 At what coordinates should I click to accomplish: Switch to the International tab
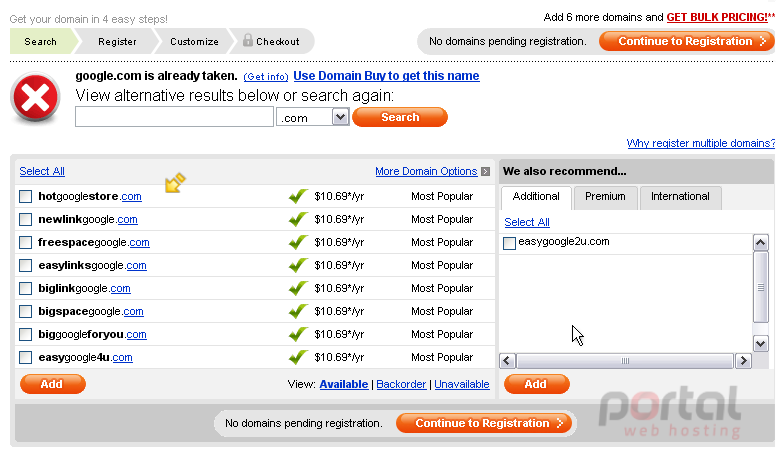680,197
